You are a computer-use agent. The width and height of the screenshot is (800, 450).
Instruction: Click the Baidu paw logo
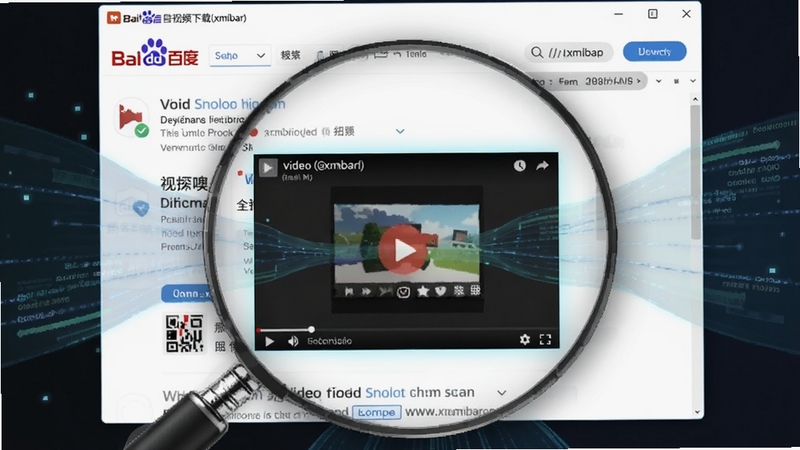pyautogui.click(x=154, y=52)
